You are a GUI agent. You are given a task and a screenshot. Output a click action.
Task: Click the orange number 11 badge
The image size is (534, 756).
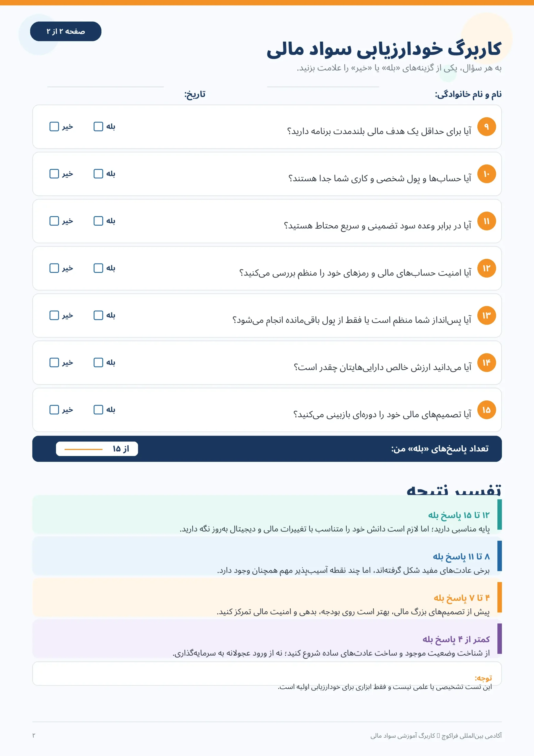486,221
